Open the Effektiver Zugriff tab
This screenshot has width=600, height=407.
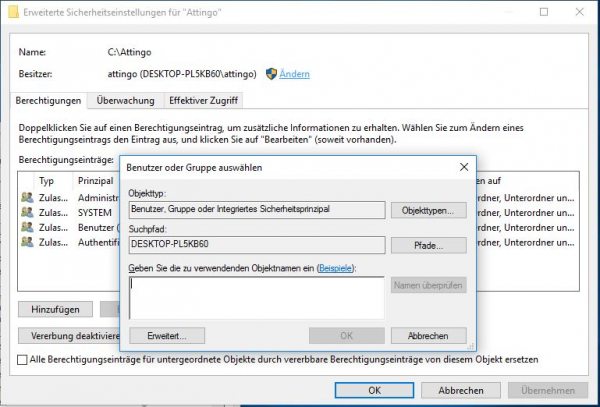204,101
